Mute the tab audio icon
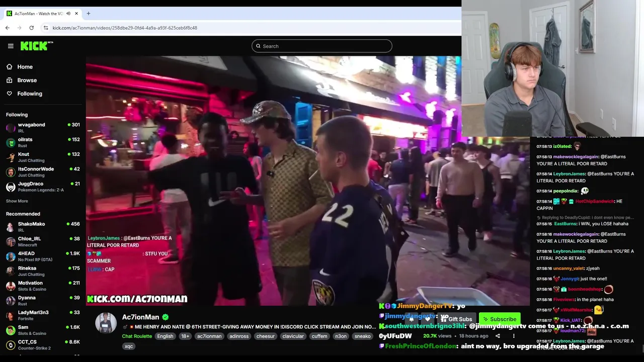The image size is (644, 362). click(68, 14)
